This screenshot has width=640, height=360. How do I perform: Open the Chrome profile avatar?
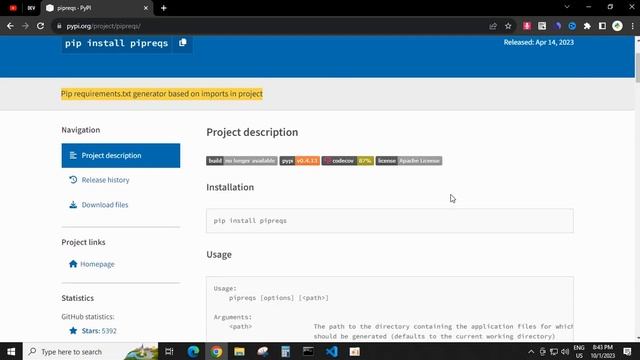pos(617,26)
